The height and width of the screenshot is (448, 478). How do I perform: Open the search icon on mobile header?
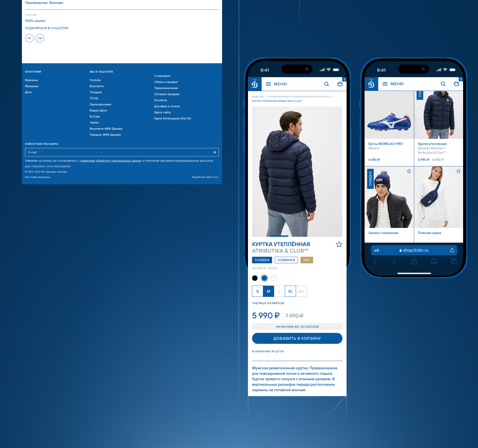point(327,84)
